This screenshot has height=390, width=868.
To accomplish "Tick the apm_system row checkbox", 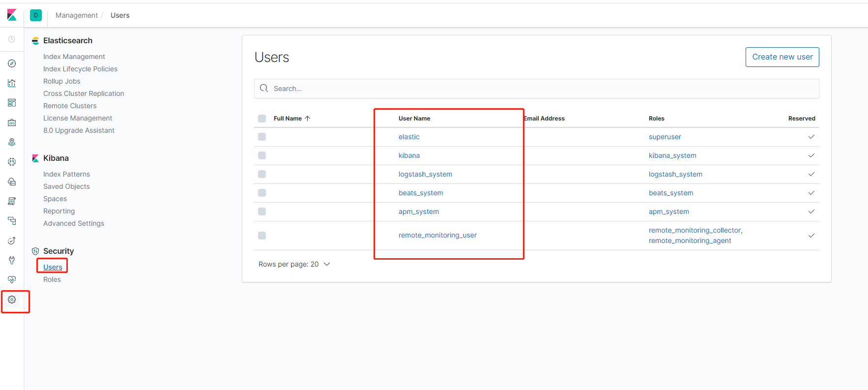I will [262, 211].
